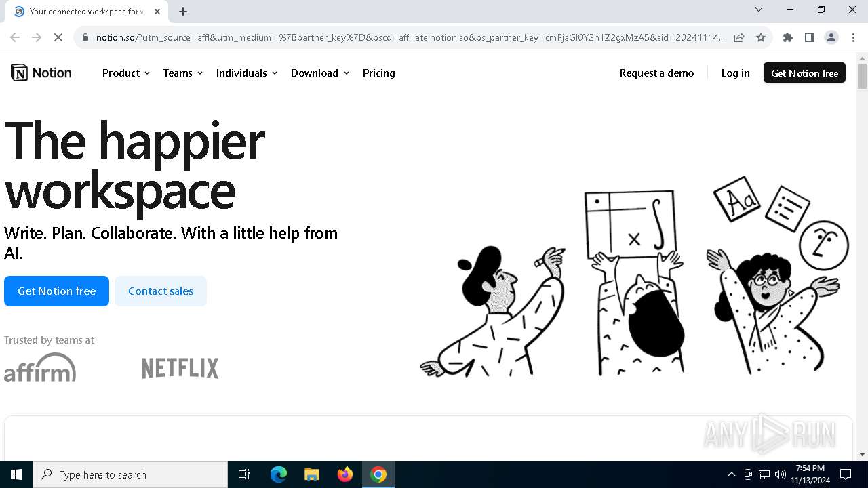Bookmark this page with star icon

click(761, 37)
